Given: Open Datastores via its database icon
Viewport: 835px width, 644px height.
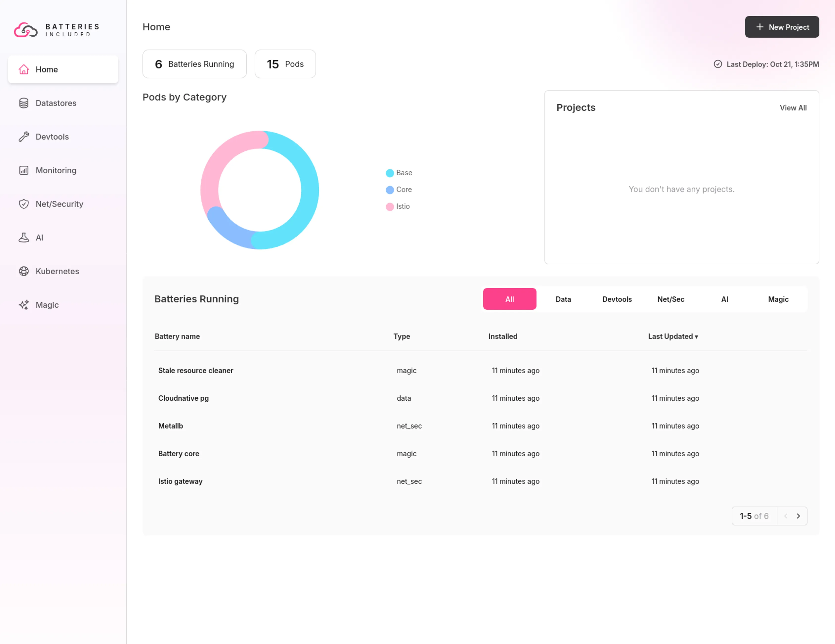Looking at the screenshot, I should (24, 103).
